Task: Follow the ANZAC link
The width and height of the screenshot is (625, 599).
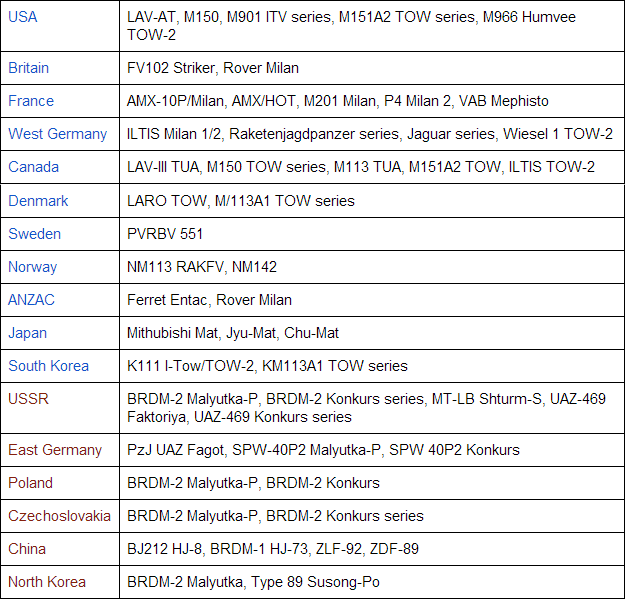Action: click(31, 299)
